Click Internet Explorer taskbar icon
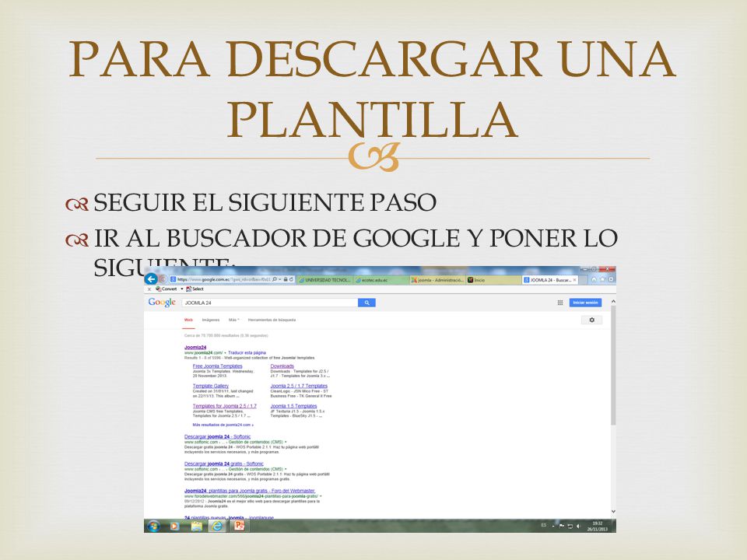 tap(217, 527)
